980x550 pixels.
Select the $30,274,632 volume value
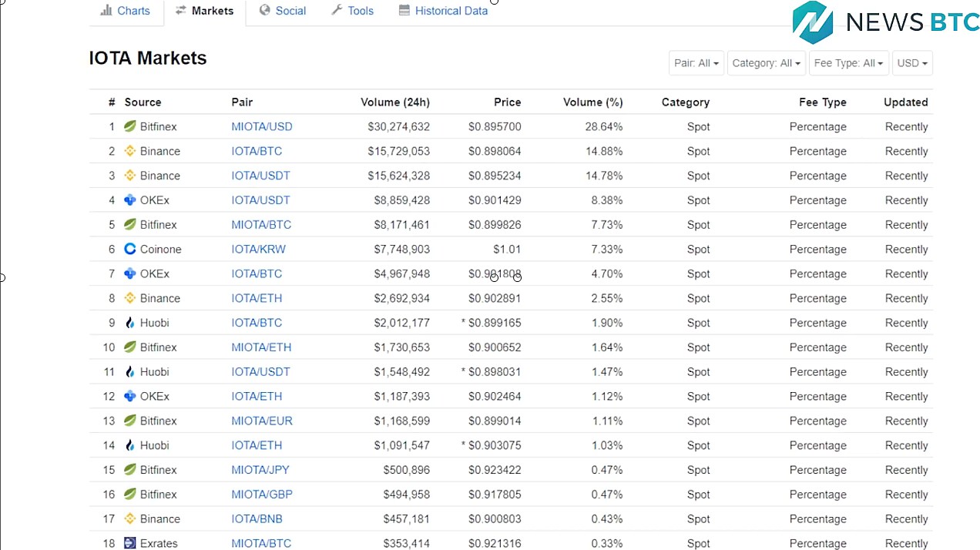pos(399,126)
